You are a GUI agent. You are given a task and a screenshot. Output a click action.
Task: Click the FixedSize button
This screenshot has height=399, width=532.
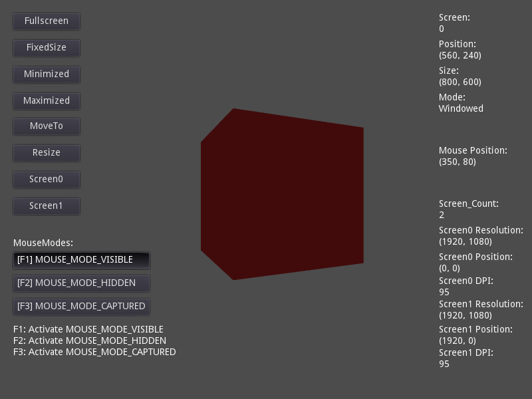coord(46,47)
